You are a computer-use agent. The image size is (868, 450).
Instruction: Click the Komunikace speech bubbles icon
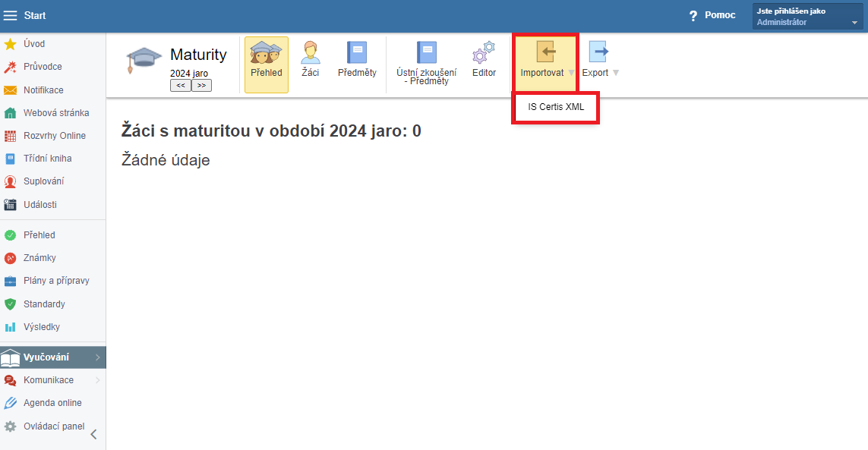[x=10, y=380]
